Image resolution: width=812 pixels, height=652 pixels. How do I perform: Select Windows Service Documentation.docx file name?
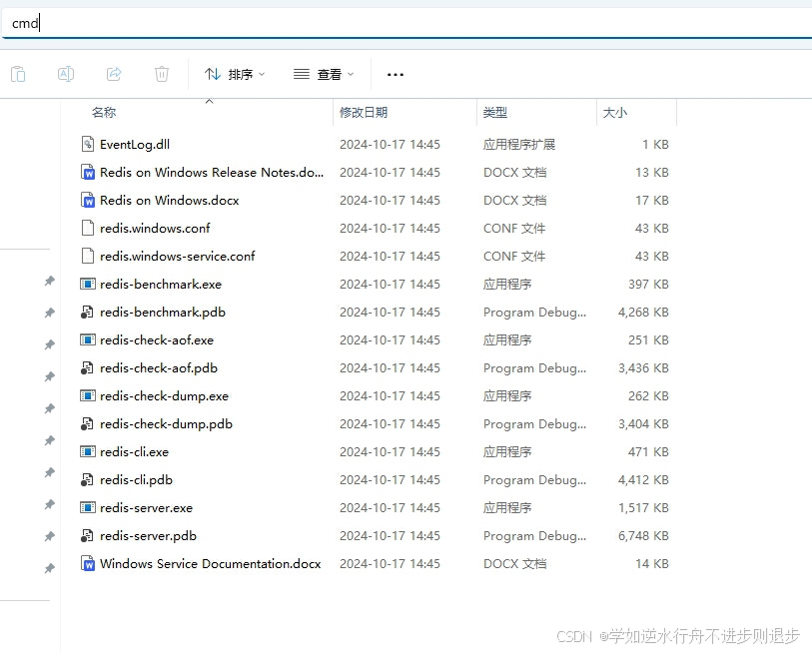(211, 564)
